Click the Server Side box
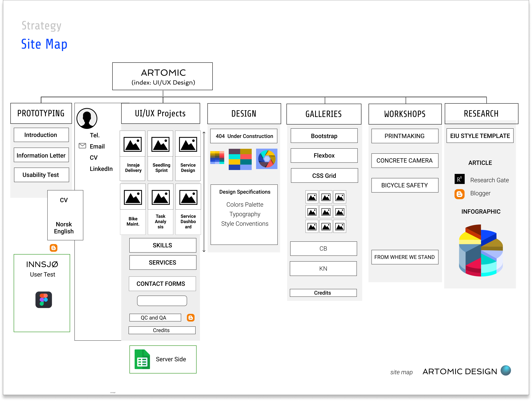The width and height of the screenshot is (532, 401). tap(163, 360)
